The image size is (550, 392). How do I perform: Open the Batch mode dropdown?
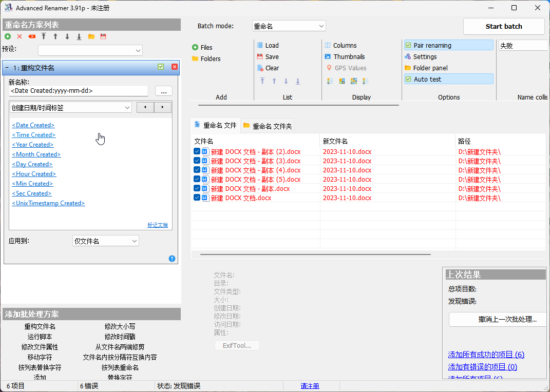click(x=289, y=26)
